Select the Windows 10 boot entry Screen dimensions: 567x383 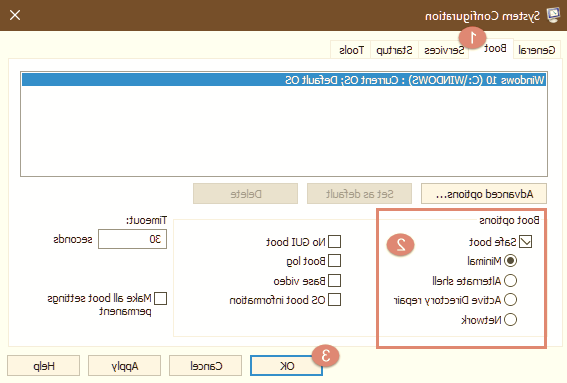(x=284, y=80)
